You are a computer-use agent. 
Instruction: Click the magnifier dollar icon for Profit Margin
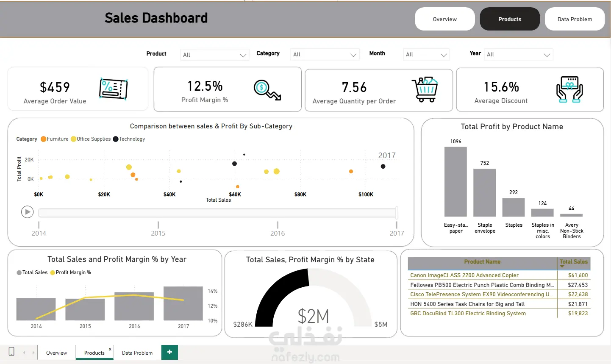[x=267, y=90]
